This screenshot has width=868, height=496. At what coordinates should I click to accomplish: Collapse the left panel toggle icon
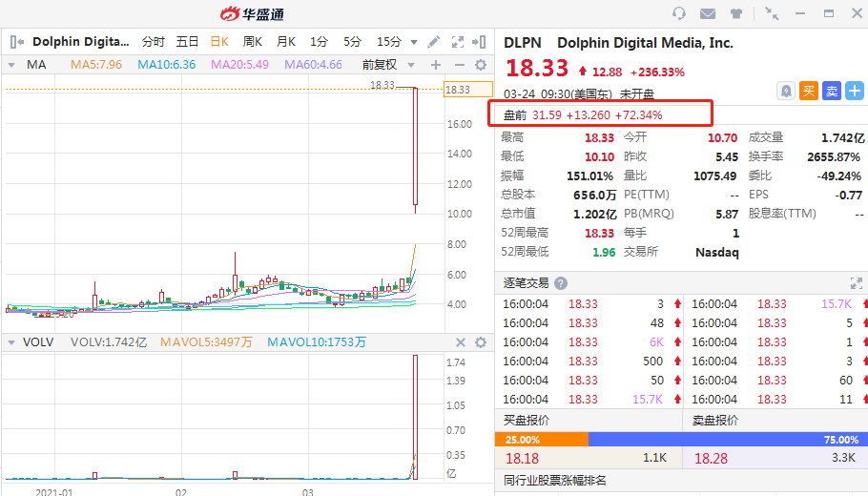(x=16, y=42)
